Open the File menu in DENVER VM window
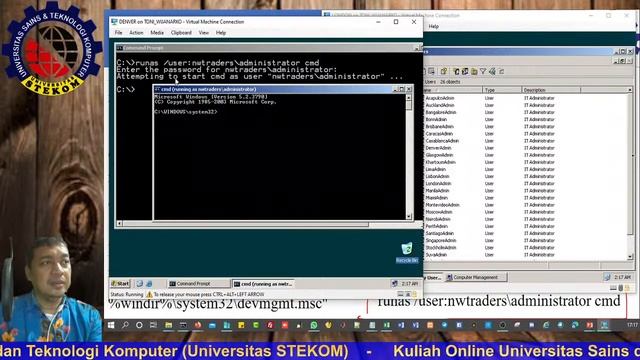 click(x=118, y=33)
